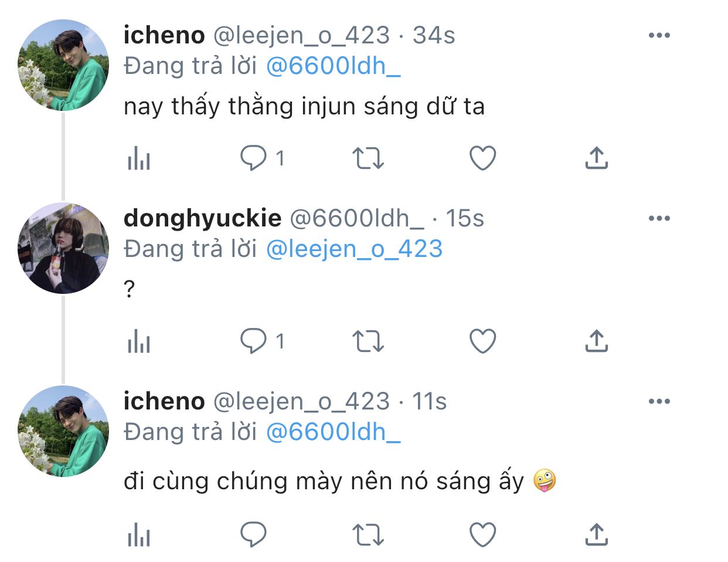Open more options for the 11s tweet
Screen dimensions: 728x562
[659, 402]
